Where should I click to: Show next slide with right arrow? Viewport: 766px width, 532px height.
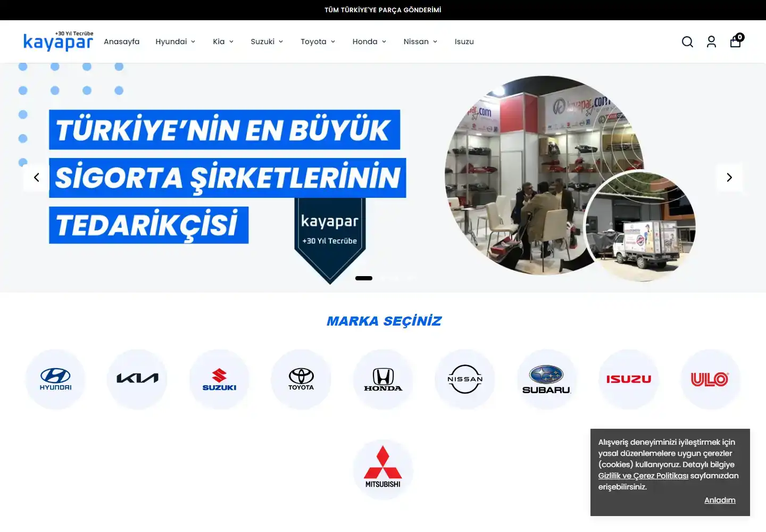point(729,178)
